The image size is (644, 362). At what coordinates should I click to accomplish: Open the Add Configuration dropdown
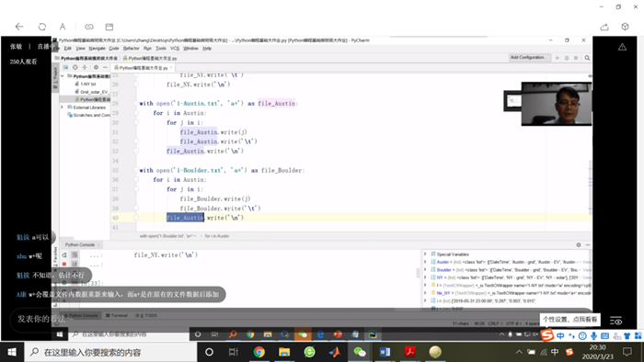coord(529,58)
